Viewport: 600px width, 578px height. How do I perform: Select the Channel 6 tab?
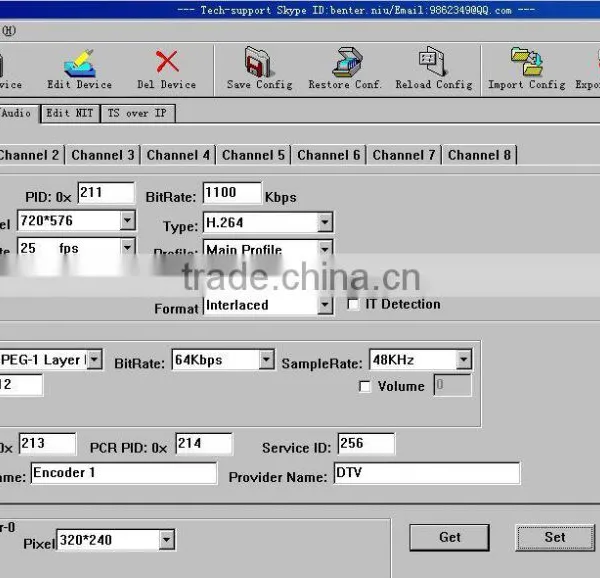coord(329,155)
